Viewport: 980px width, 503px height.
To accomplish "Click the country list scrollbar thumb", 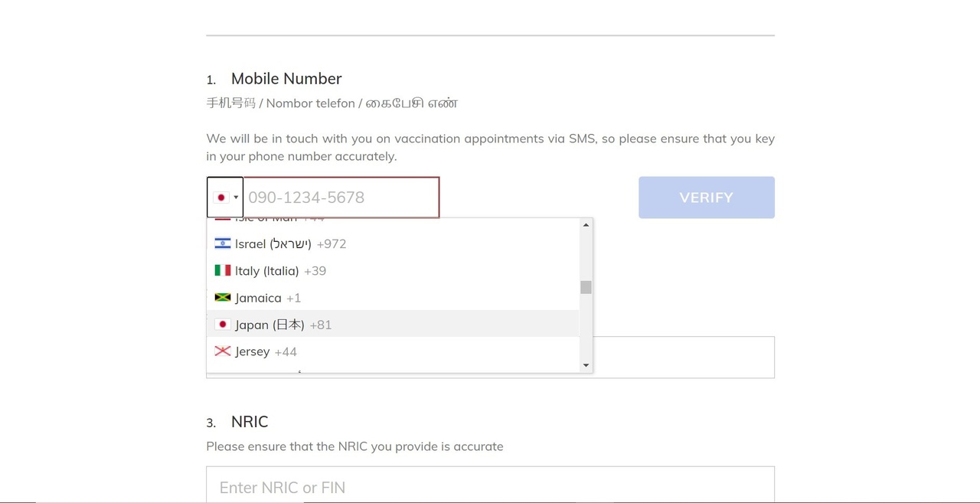I will (586, 287).
